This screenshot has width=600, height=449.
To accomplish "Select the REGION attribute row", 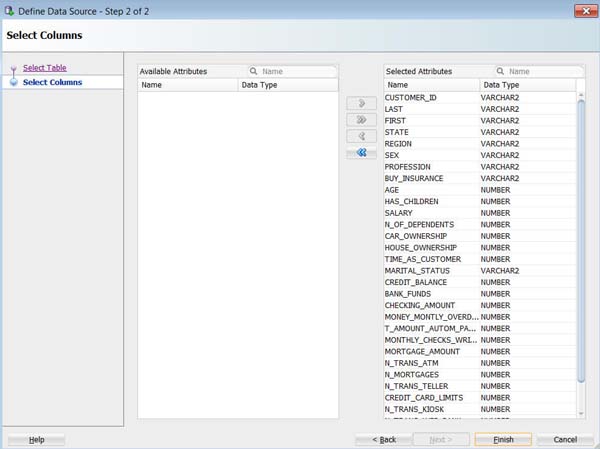I will coord(480,144).
